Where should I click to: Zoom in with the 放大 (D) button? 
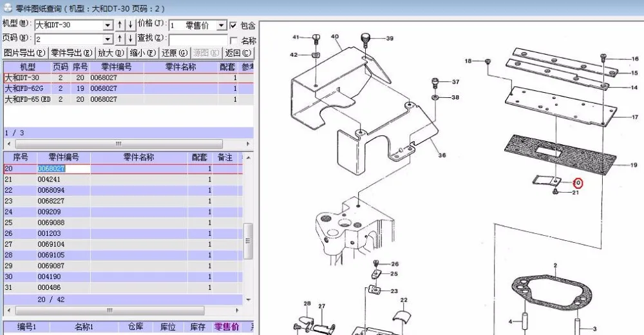(x=111, y=53)
